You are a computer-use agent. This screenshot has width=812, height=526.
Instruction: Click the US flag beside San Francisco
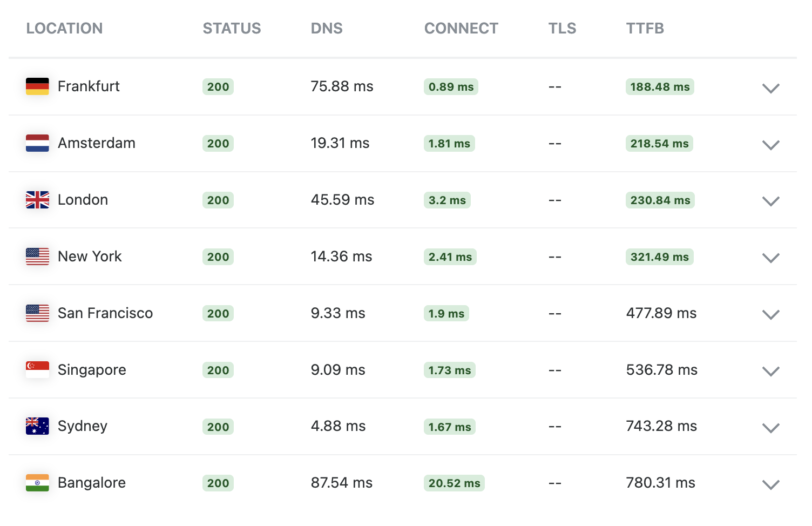pos(37,313)
